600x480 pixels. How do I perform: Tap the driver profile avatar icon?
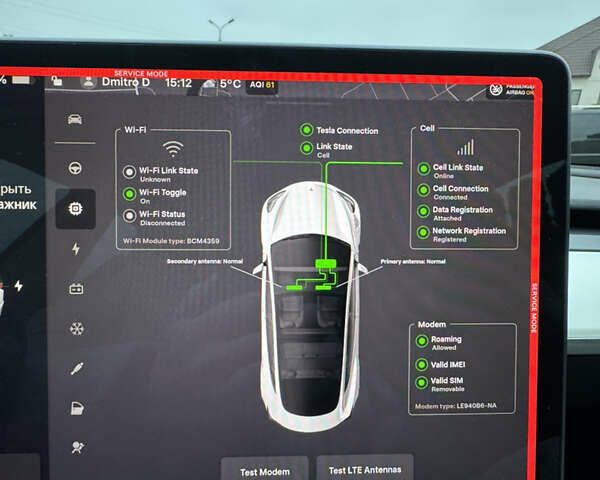tap(88, 82)
